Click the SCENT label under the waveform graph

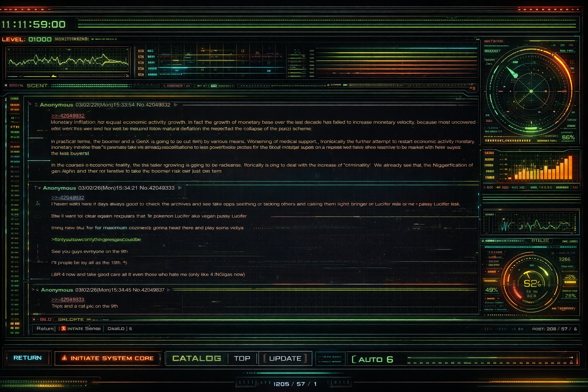37,86
